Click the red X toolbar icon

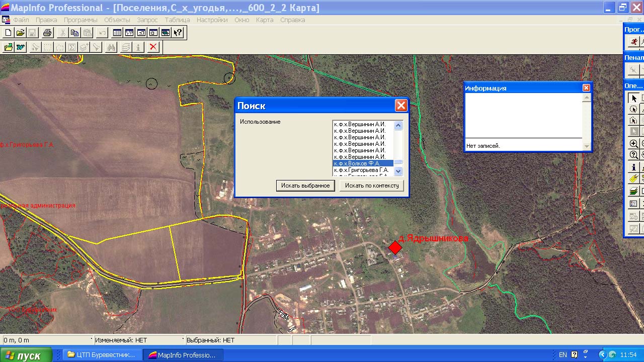[x=153, y=47]
